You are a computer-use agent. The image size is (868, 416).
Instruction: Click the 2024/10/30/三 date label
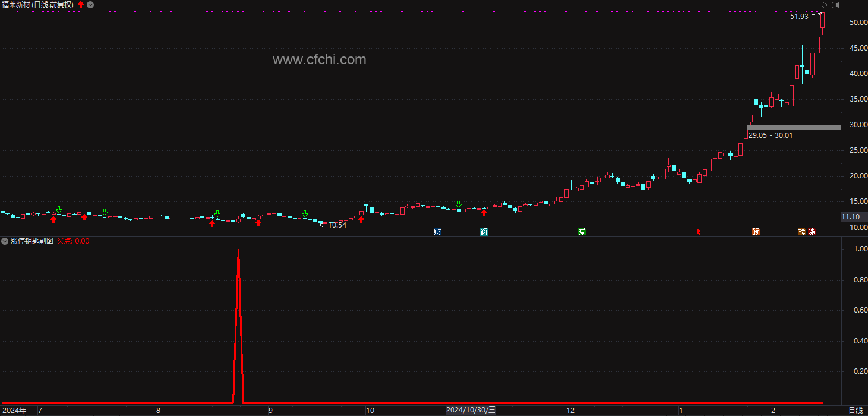471,410
